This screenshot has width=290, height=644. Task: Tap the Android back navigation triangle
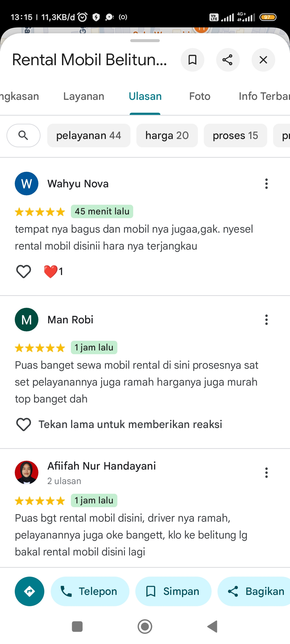pos(212,627)
